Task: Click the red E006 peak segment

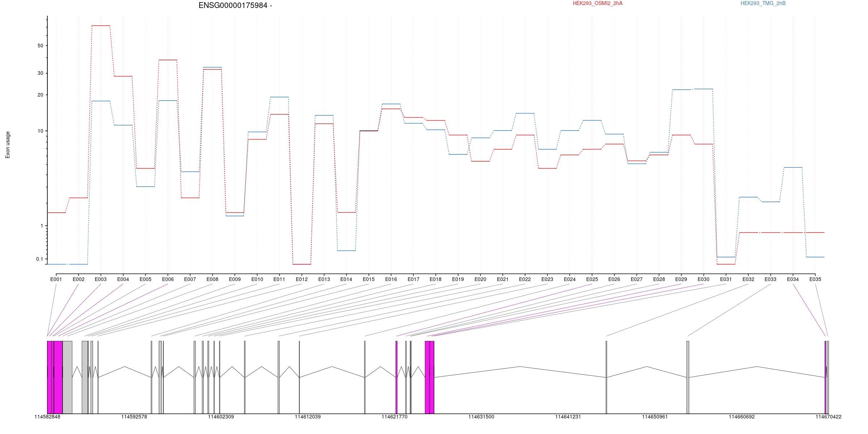Action: point(168,60)
